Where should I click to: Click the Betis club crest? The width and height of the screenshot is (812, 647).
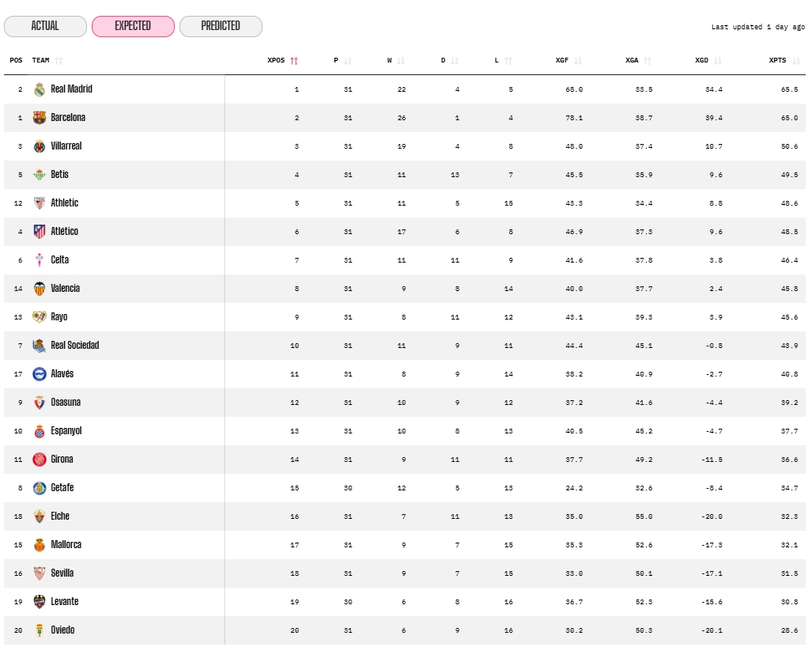click(x=39, y=174)
